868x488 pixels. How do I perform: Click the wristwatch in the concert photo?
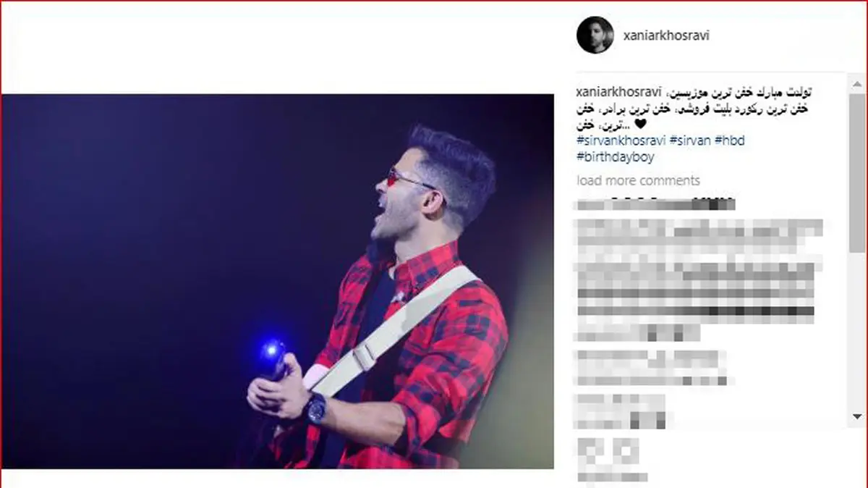click(x=315, y=408)
